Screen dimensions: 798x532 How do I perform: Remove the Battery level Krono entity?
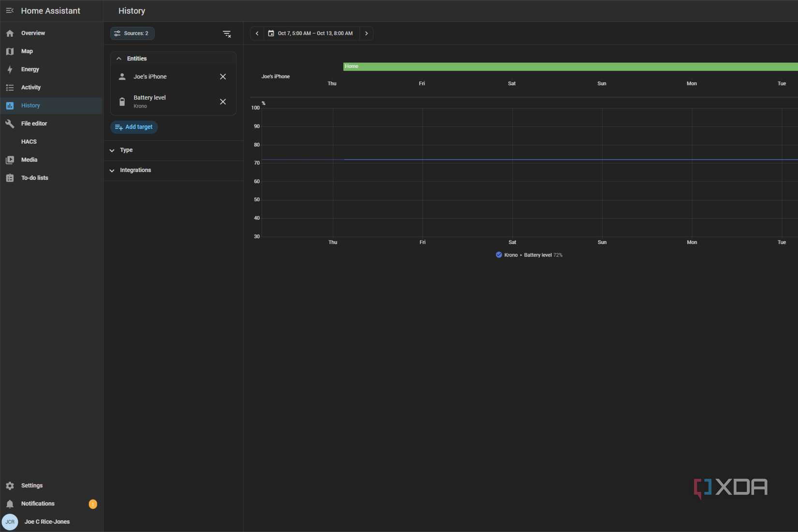pos(223,102)
